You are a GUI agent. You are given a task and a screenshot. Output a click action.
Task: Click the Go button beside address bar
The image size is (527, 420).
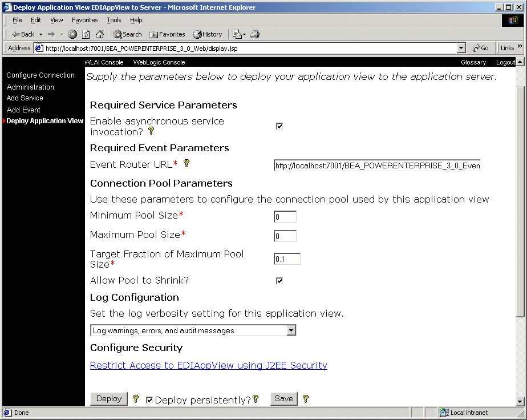481,48
